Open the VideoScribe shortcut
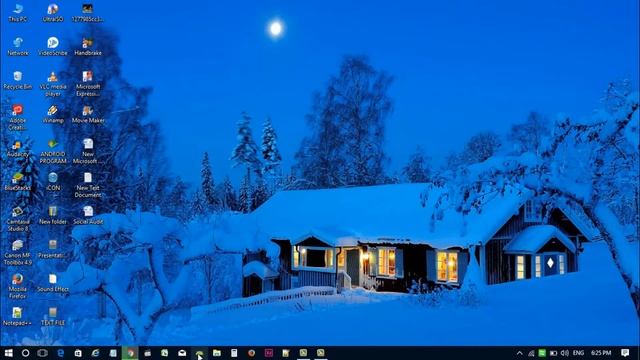The image size is (640, 360). 53,47
